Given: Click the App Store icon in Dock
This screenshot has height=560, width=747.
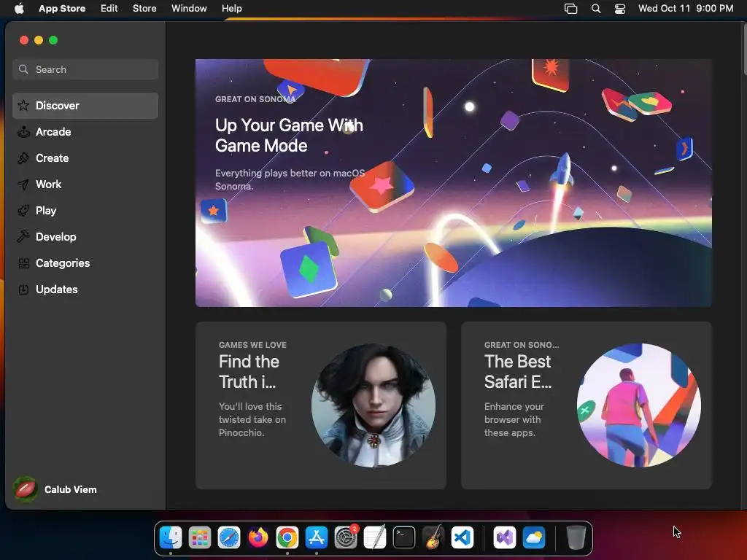Looking at the screenshot, I should (317, 537).
